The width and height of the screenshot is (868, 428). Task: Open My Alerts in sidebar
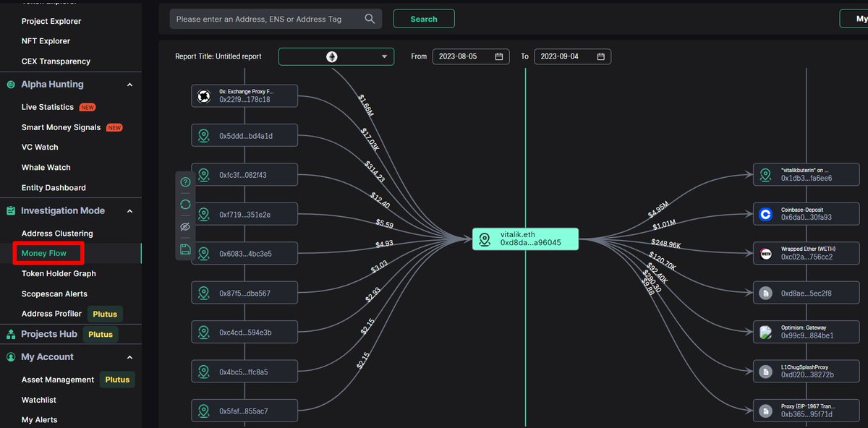pyautogui.click(x=40, y=420)
